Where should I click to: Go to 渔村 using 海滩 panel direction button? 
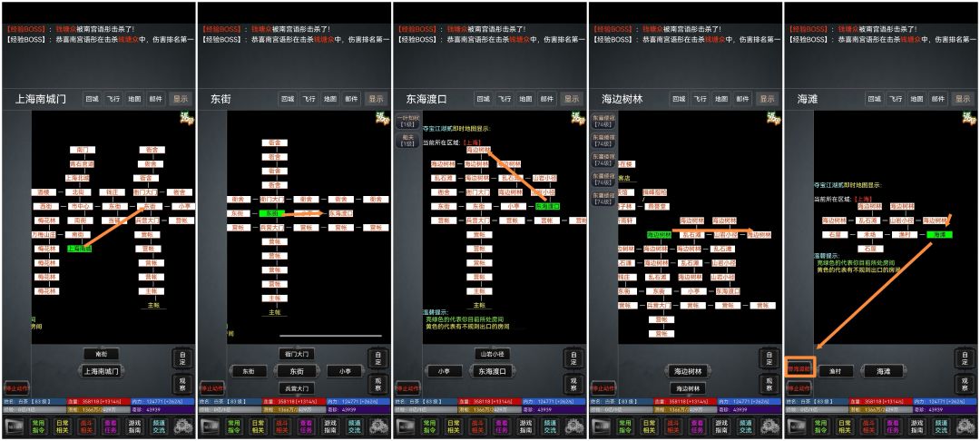click(836, 371)
